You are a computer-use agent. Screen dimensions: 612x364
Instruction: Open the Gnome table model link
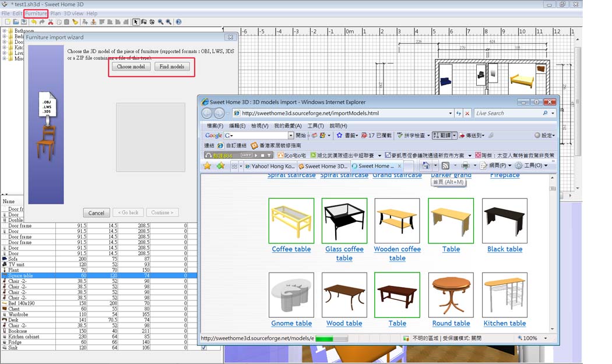291,323
